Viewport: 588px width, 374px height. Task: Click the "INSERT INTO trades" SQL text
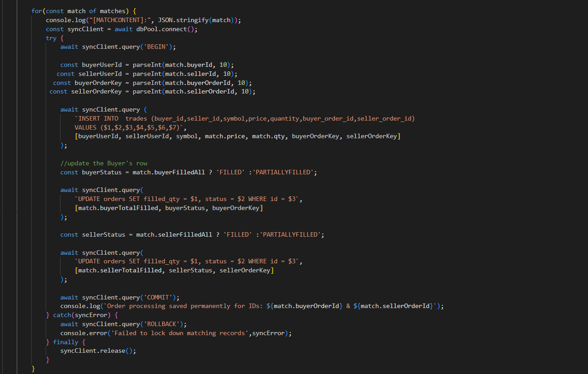(x=114, y=119)
